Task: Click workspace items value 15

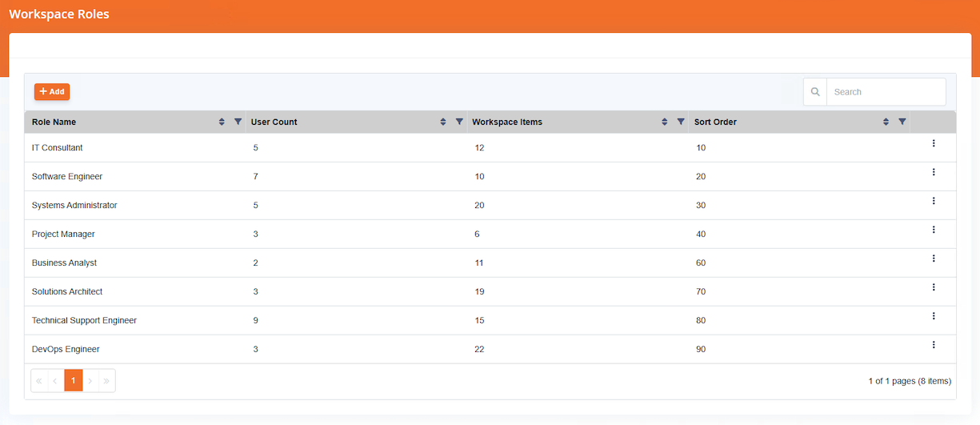Action: pos(479,320)
